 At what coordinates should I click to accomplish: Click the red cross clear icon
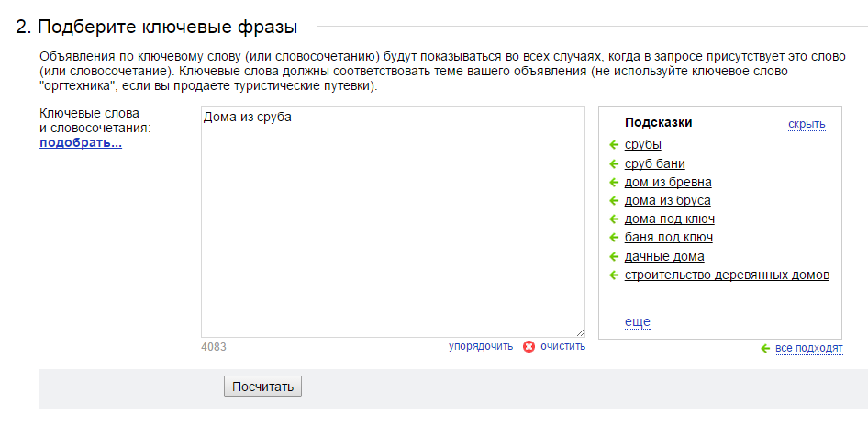point(529,347)
